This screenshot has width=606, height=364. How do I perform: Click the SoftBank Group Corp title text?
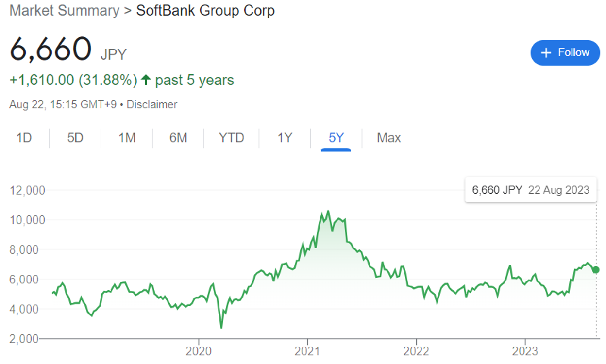pos(205,11)
